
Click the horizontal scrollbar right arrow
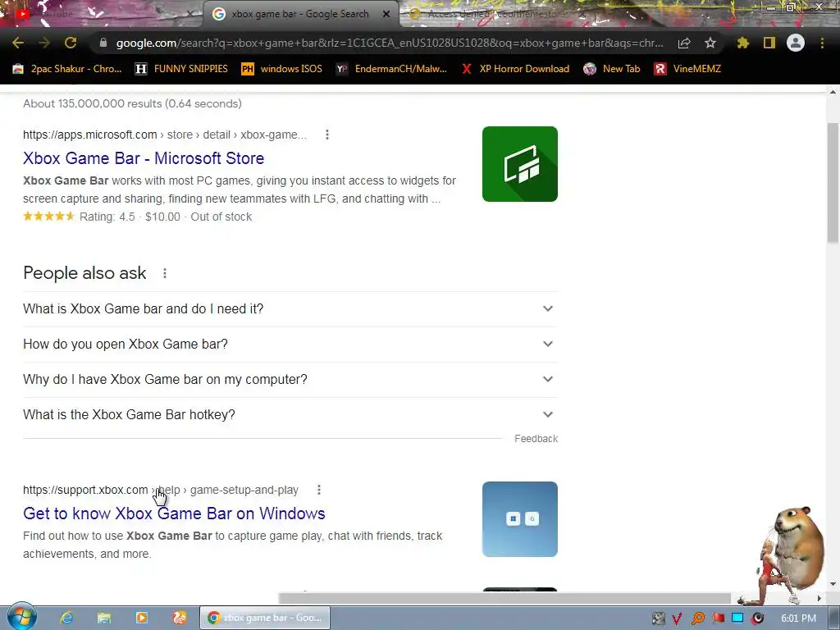pos(819,598)
